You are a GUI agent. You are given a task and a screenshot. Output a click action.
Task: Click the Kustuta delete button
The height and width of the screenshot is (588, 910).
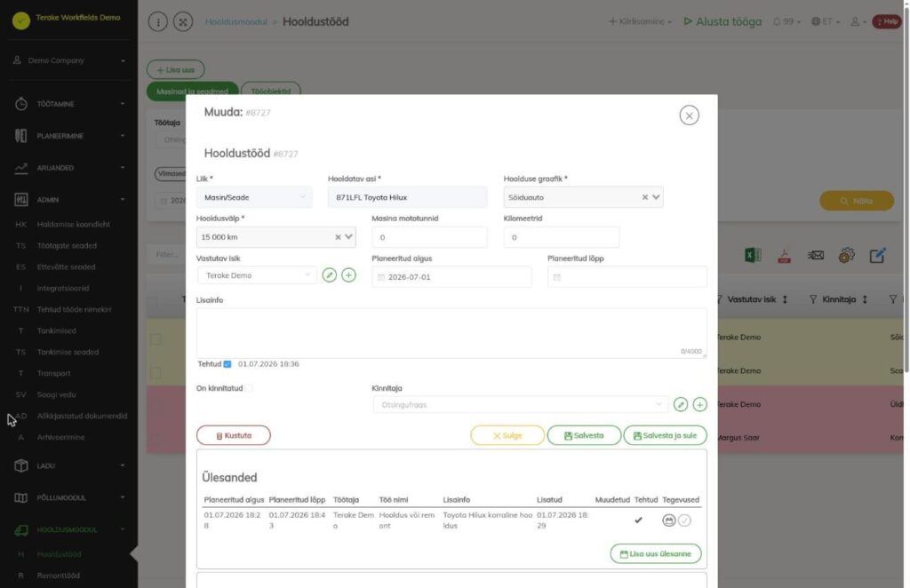click(234, 435)
